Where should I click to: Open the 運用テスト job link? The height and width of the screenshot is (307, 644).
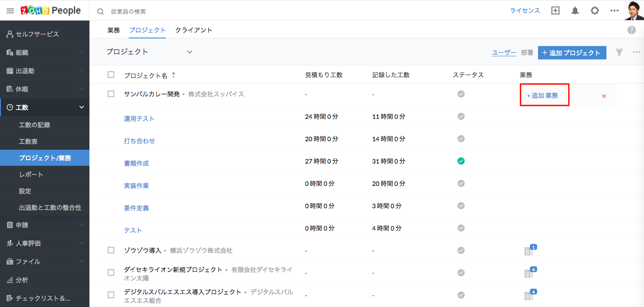(x=139, y=118)
